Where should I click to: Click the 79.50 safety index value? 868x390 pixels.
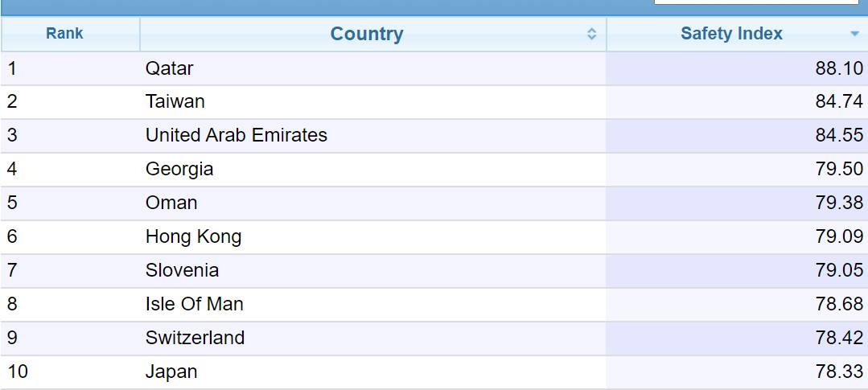(x=839, y=170)
